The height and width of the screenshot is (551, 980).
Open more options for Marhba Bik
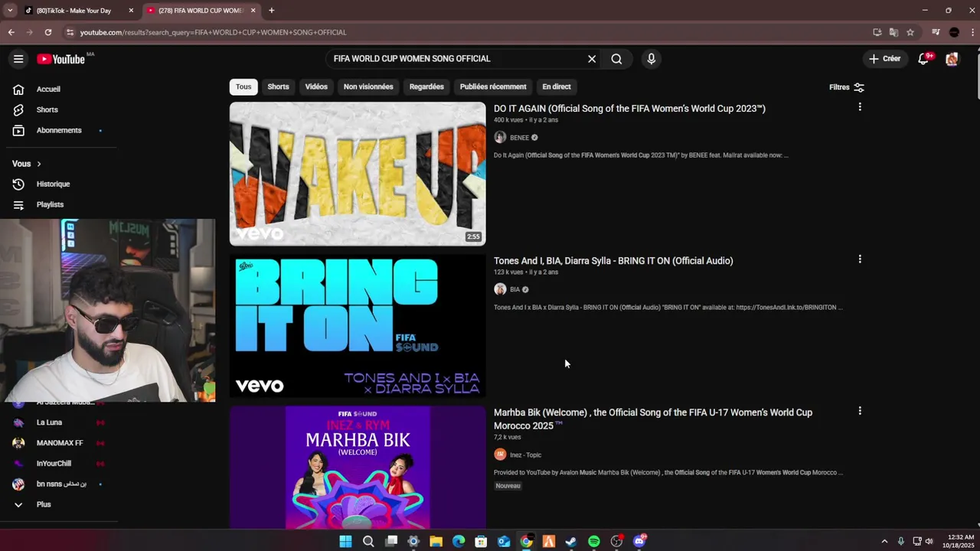click(x=860, y=411)
